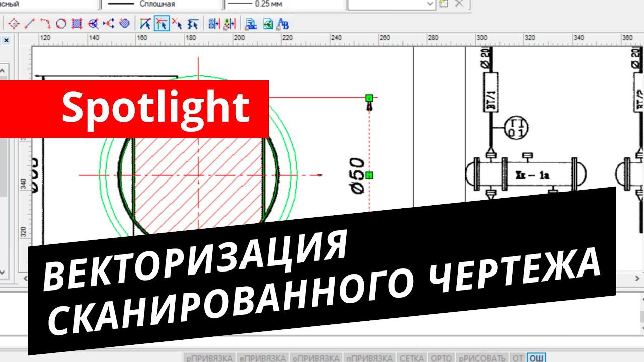This screenshot has width=644, height=362.
Task: Click the grey X delete icon
Action: [x=458, y=4]
